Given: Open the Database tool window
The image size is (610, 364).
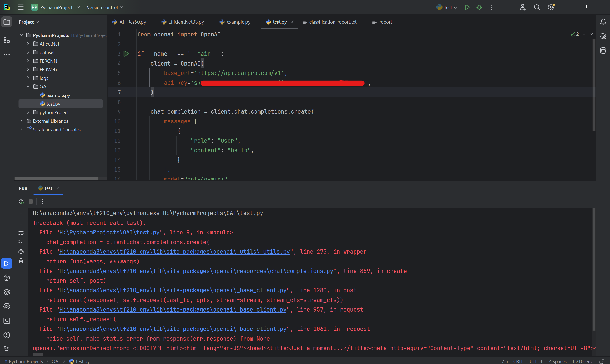Looking at the screenshot, I should point(603,51).
